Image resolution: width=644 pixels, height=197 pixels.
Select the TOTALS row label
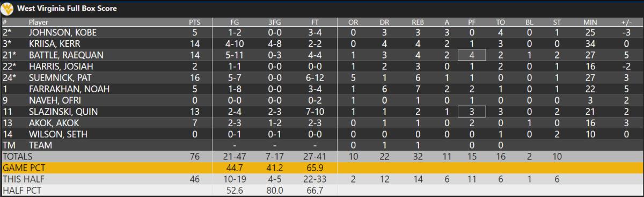point(18,156)
